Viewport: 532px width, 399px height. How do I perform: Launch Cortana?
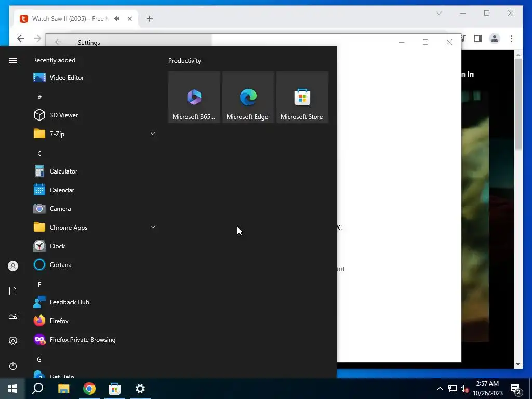click(x=95, y=264)
